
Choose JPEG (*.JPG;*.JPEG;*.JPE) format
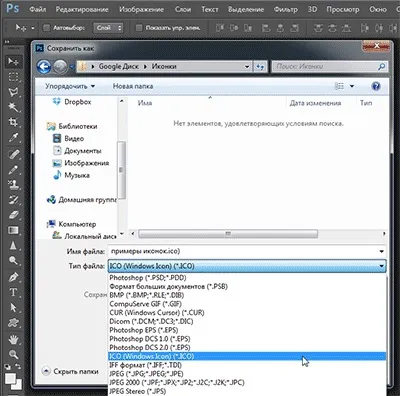247,374
